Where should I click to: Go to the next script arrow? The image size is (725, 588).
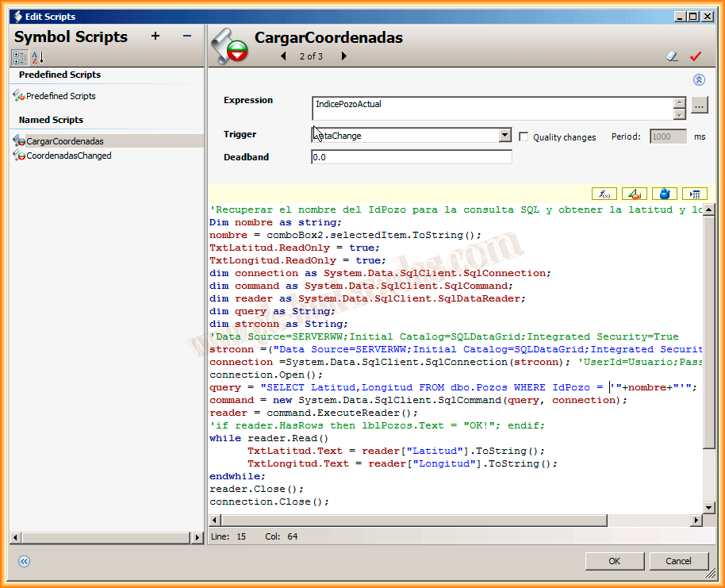coord(343,56)
